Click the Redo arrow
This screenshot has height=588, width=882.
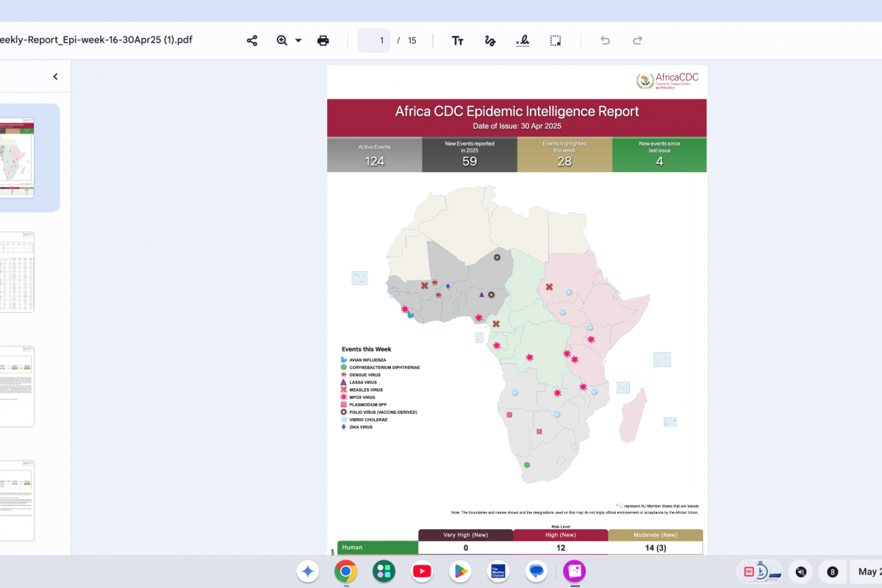click(638, 40)
